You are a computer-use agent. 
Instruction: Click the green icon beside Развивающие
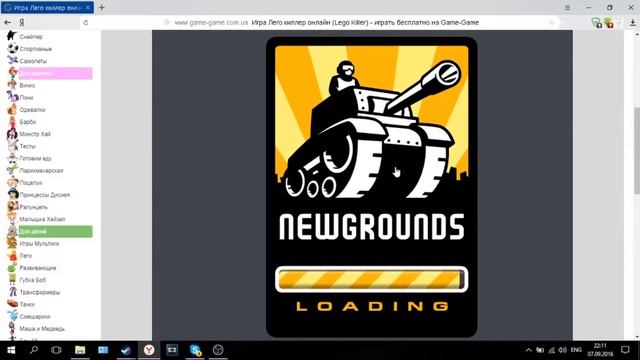click(13, 268)
